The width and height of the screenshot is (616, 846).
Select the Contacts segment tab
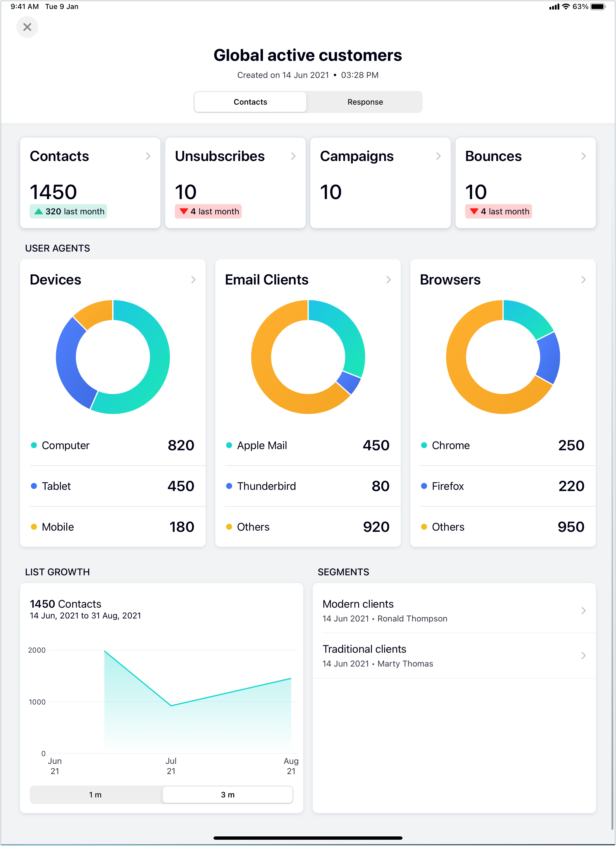click(x=250, y=102)
